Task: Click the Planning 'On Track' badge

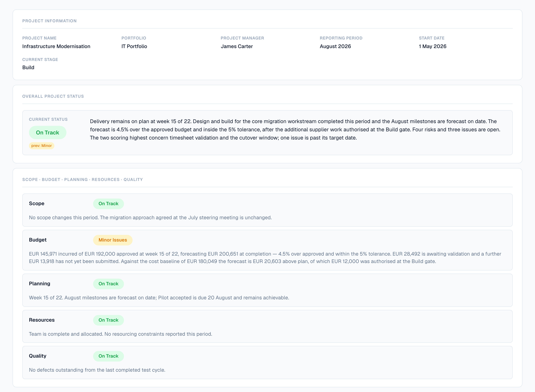Action: [108, 284]
